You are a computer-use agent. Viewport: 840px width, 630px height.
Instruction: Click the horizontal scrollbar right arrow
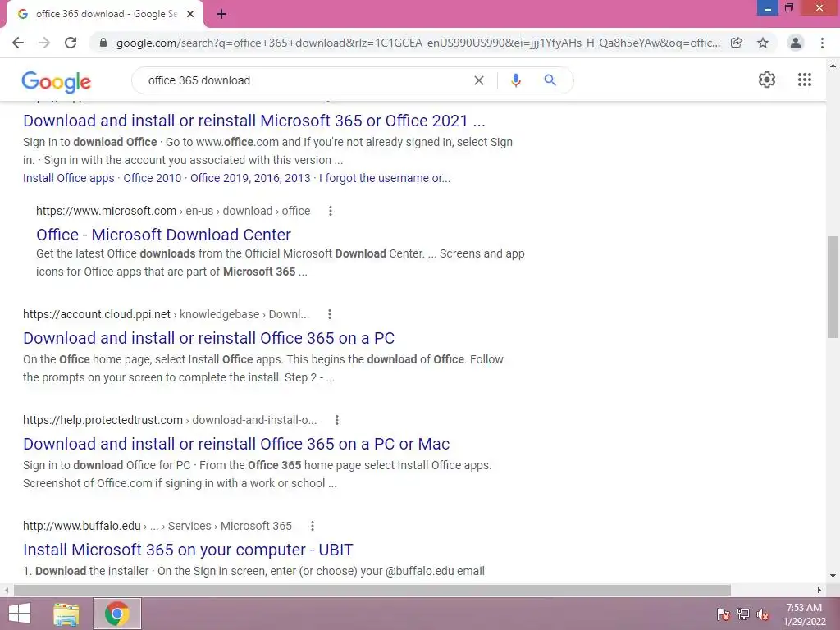point(819,590)
